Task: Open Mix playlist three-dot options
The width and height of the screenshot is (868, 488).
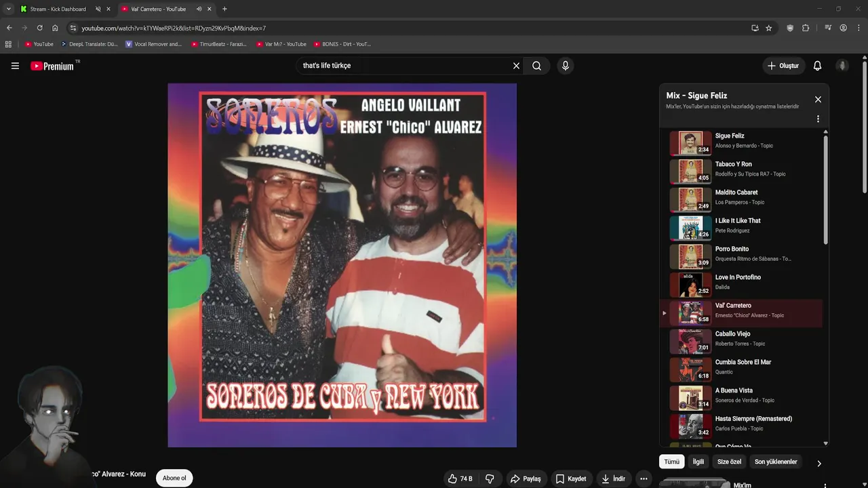Action: tap(818, 119)
